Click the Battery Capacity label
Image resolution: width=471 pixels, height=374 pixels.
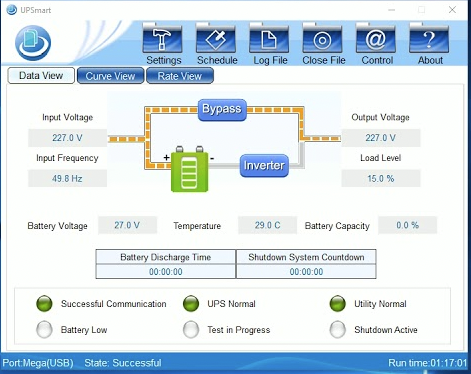click(337, 226)
